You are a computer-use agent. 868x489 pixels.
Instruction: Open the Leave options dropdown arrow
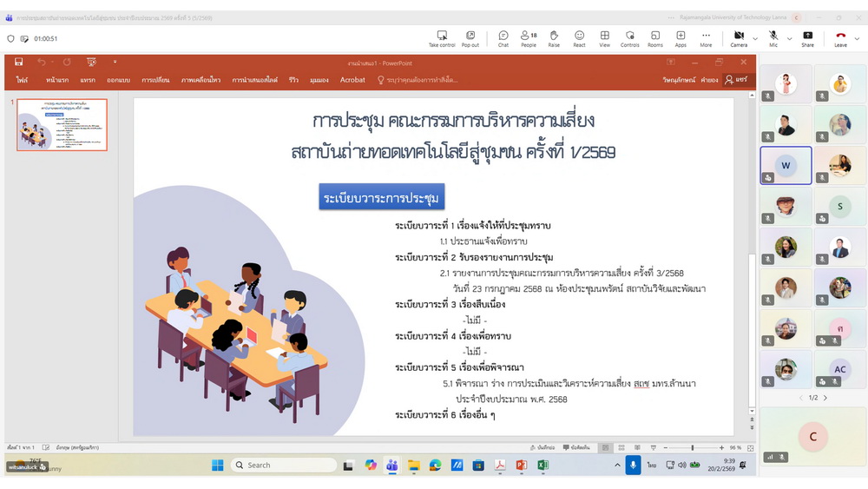(857, 38)
